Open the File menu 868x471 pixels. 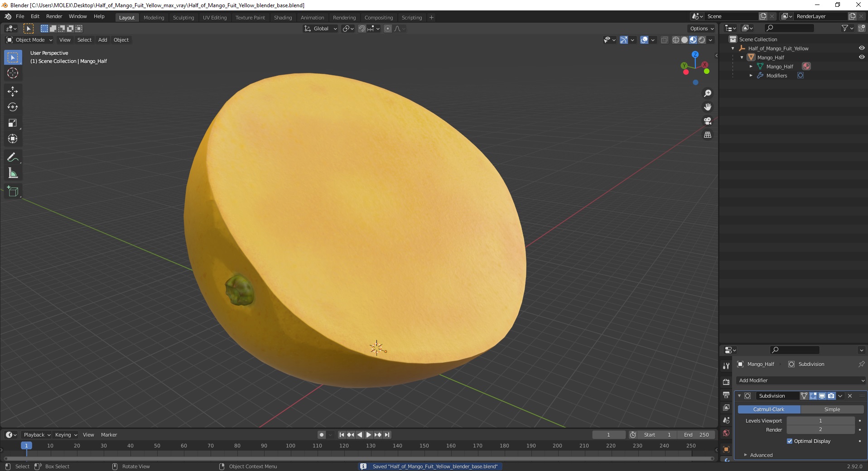pos(20,16)
